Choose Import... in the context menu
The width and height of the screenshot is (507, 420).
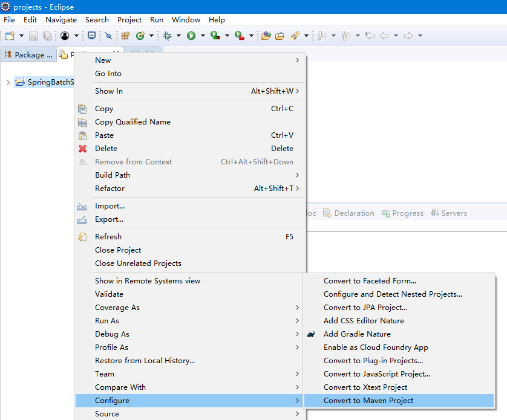[x=191, y=206]
